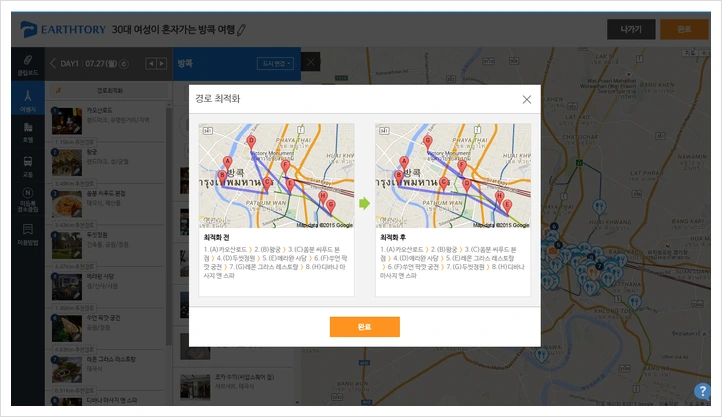This screenshot has width=722, height=417.
Task: Click the 1.15Km 추천경로 label
Action: 75,142
